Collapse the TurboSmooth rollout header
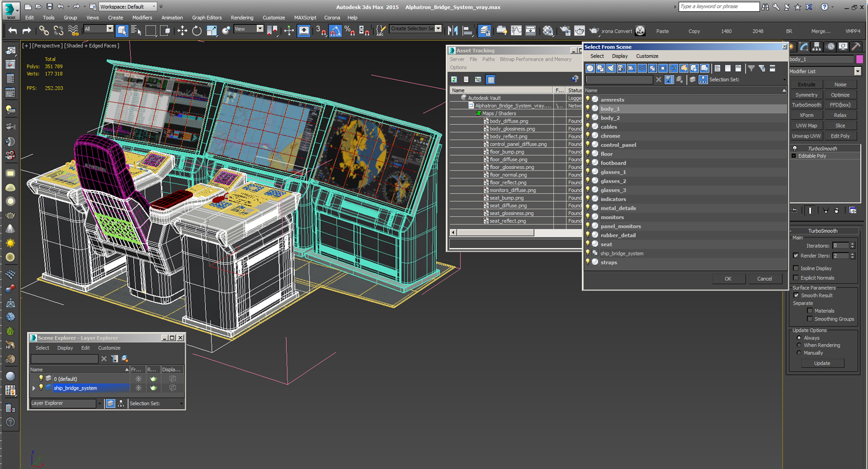The width and height of the screenshot is (868, 469). (823, 231)
